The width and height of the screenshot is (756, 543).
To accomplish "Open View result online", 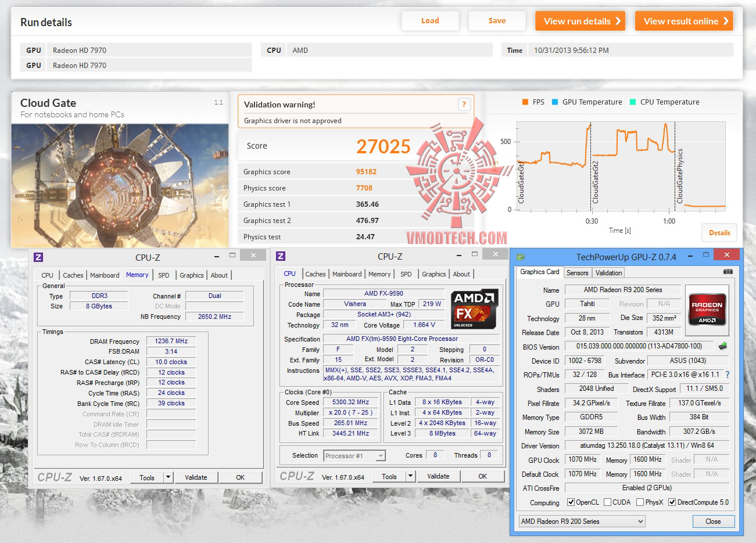I will (x=684, y=21).
